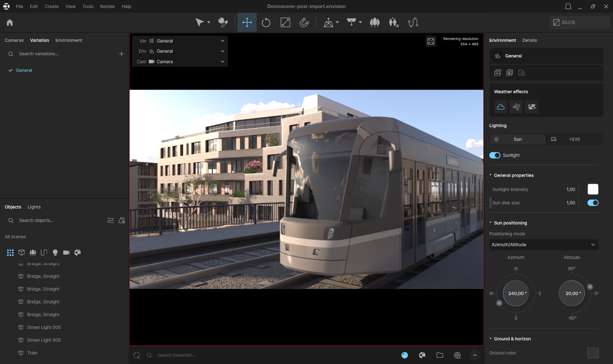Click fullscreen viewport icon

point(431,42)
